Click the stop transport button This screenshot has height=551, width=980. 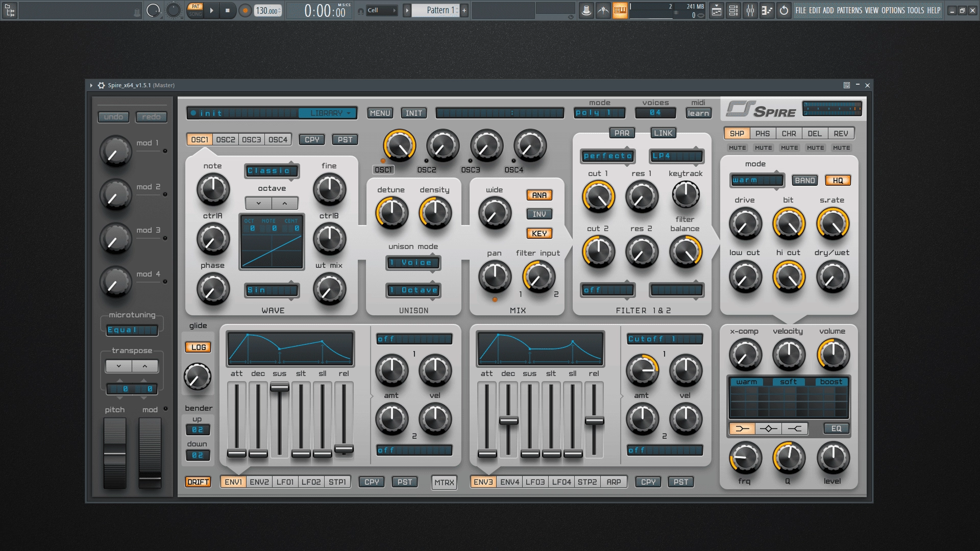(x=228, y=10)
